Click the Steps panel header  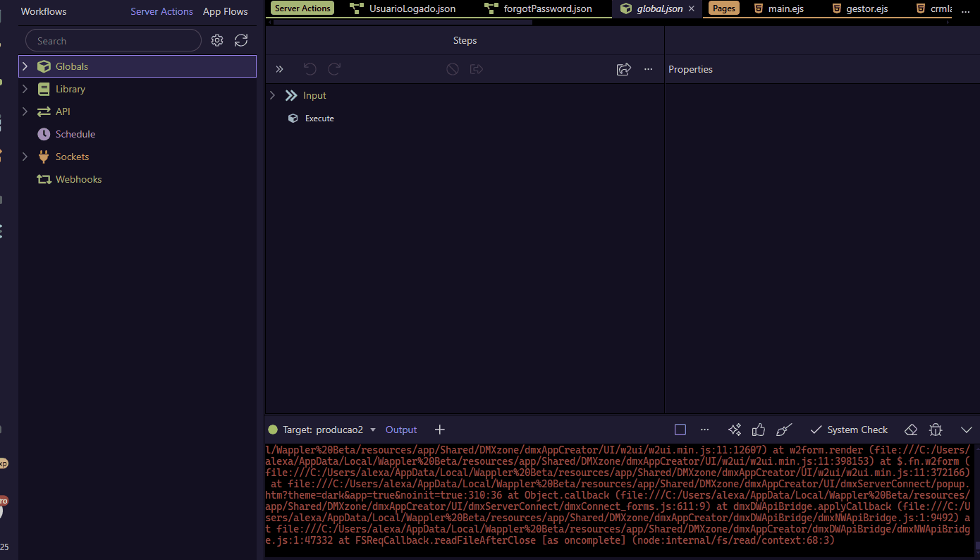click(465, 40)
